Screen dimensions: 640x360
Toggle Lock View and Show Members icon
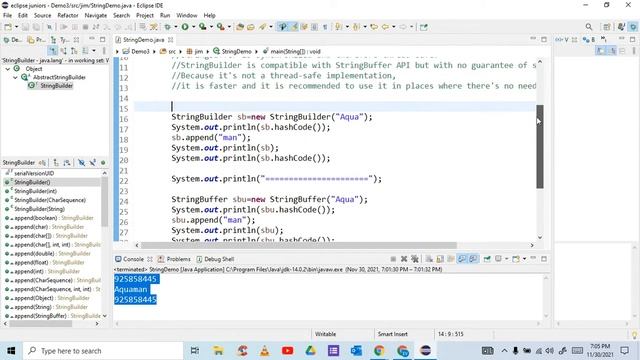click(x=42, y=162)
